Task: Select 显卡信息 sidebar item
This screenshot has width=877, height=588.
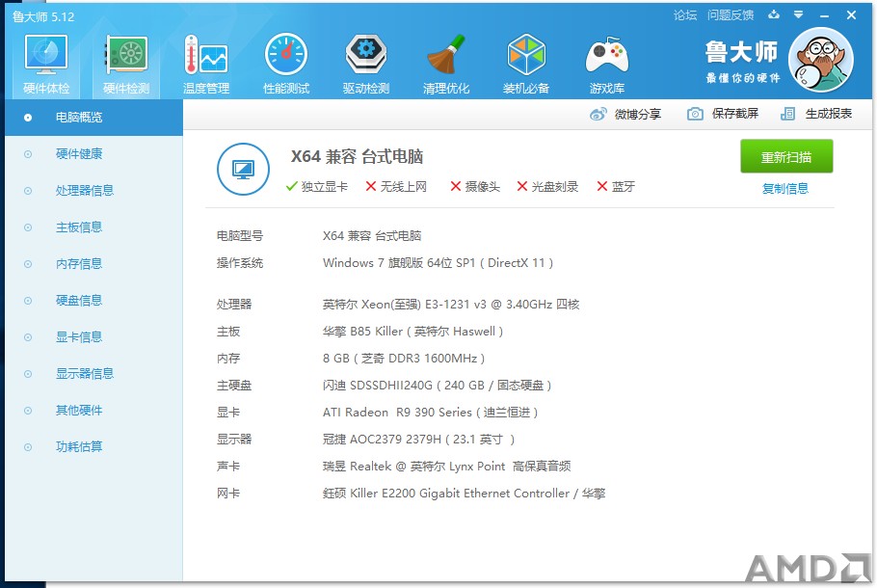Action: 94,337
